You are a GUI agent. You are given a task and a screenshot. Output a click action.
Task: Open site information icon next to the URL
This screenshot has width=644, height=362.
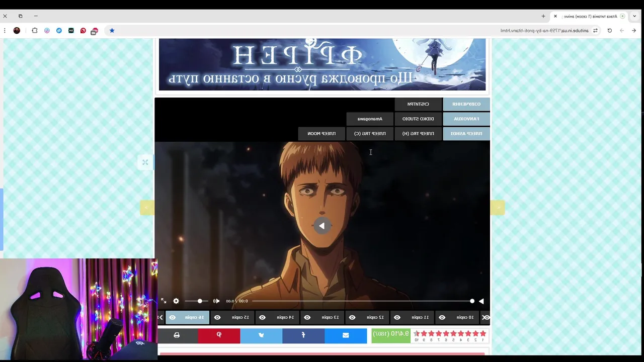[595, 31]
